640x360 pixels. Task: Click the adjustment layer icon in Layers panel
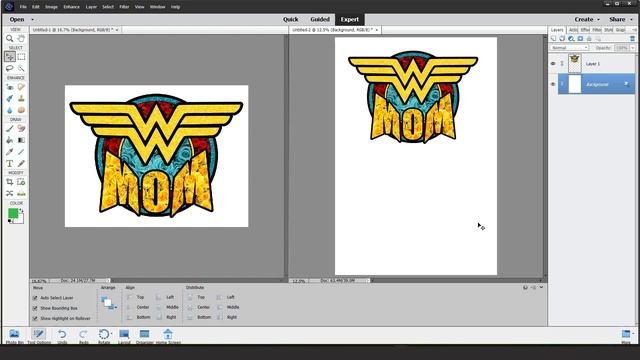point(571,38)
